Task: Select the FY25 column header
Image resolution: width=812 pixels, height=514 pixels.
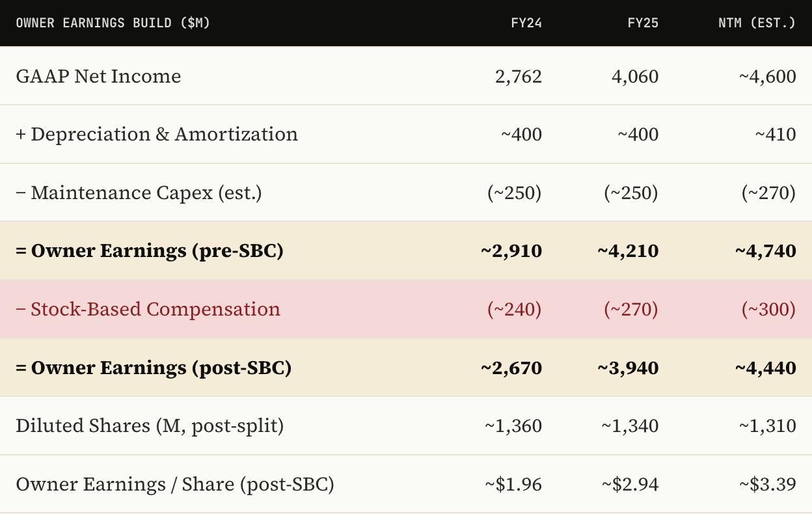Action: point(643,23)
